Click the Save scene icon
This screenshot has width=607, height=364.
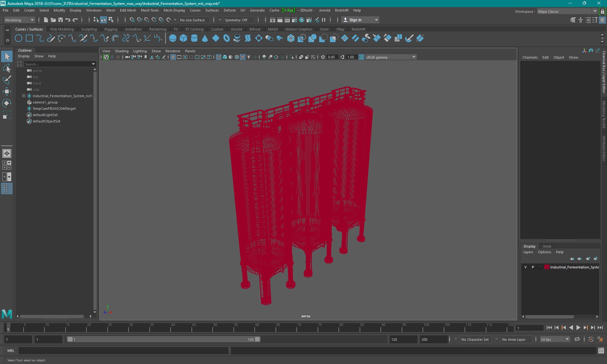click(60, 20)
